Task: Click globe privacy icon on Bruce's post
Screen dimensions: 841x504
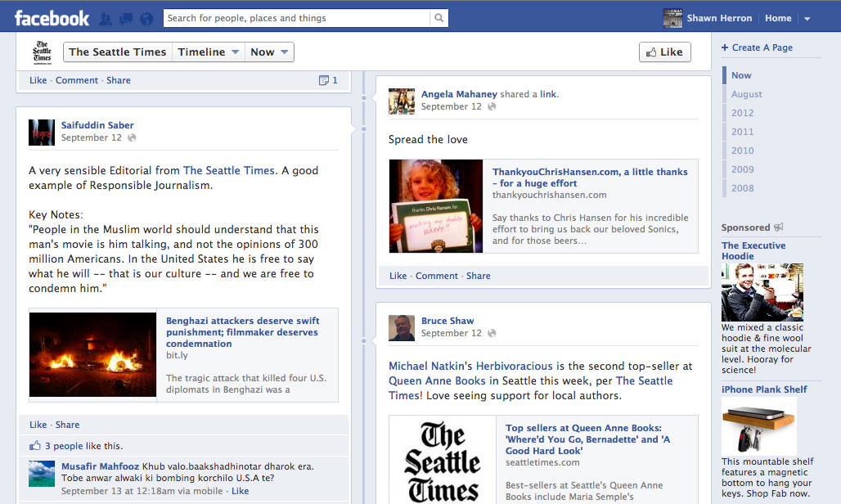Action: point(492,334)
